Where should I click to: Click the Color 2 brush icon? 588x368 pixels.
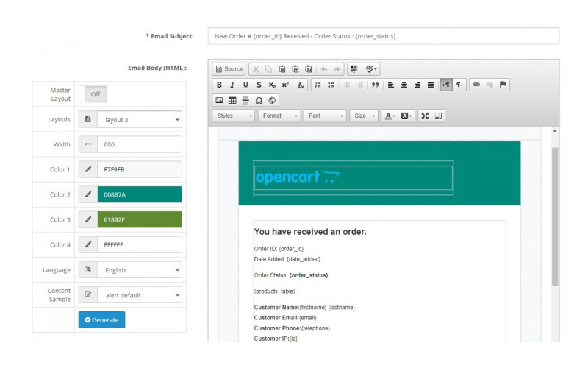[x=88, y=194]
